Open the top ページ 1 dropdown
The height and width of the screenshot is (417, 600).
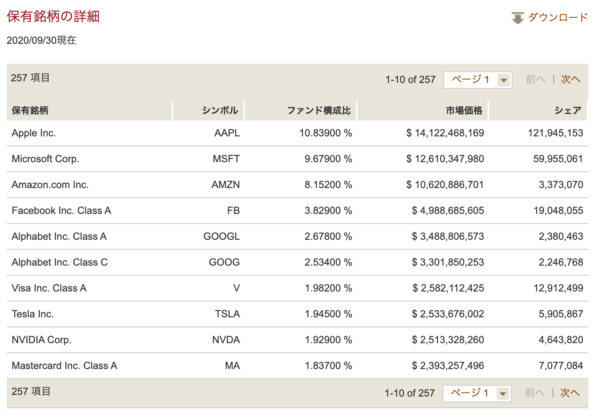click(x=478, y=80)
